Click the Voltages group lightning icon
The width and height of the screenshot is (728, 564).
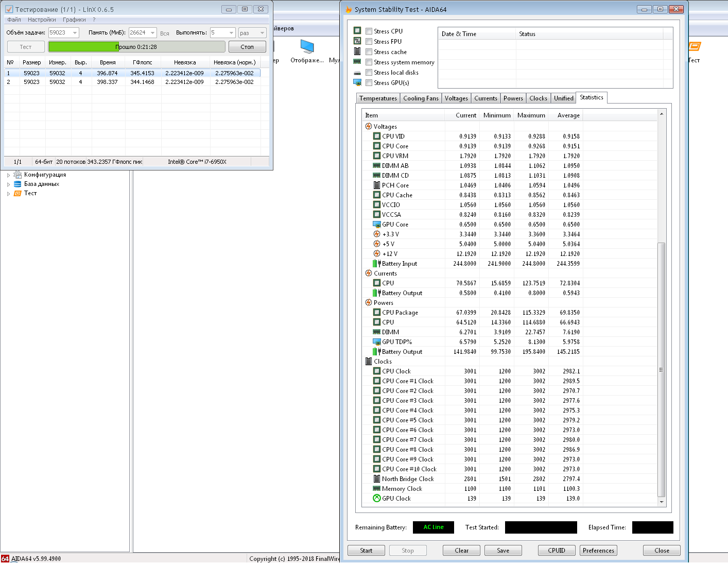[369, 126]
